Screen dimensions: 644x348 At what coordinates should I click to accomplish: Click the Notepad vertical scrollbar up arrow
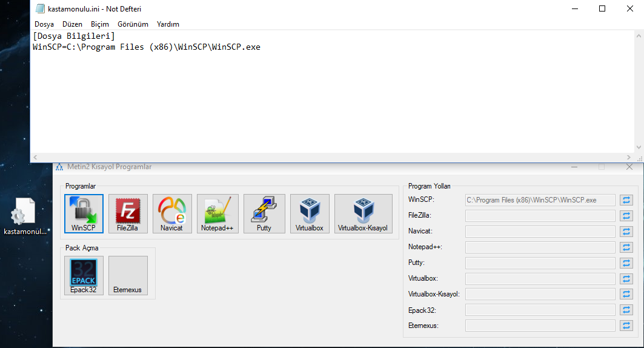click(x=639, y=36)
